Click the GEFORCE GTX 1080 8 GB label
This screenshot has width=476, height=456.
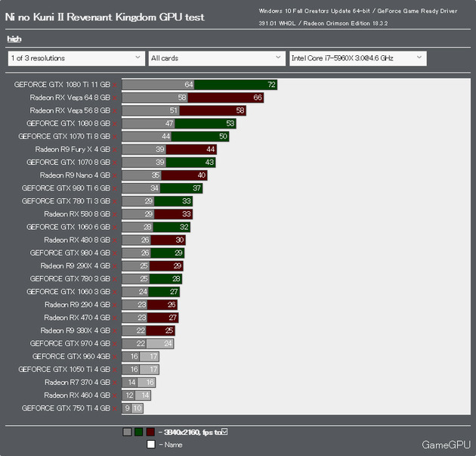pyautogui.click(x=68, y=124)
